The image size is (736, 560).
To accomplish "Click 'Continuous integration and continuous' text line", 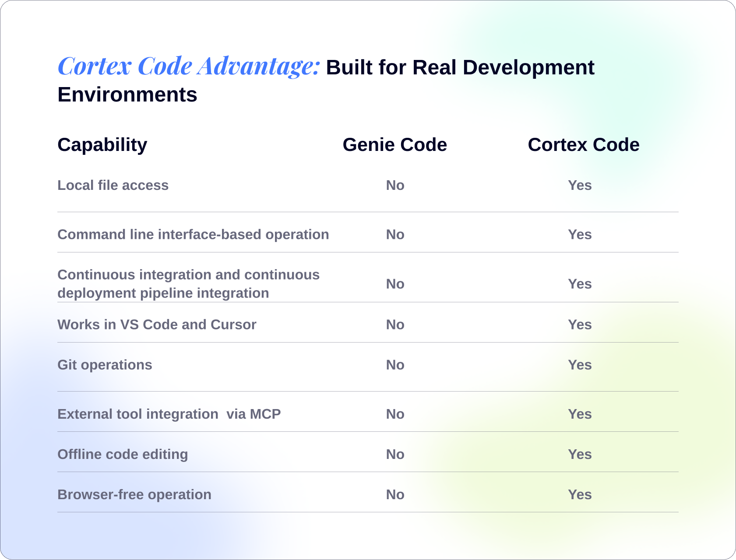I will pos(189,275).
